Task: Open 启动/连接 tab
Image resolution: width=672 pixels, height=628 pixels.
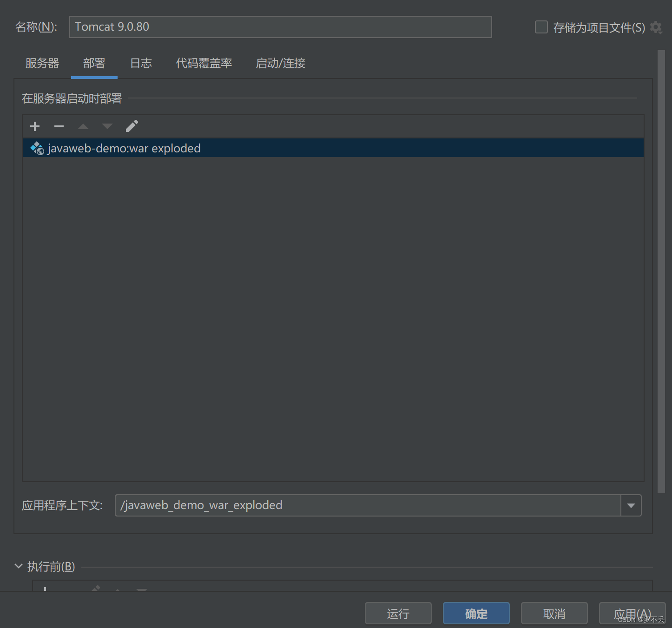Action: click(281, 63)
